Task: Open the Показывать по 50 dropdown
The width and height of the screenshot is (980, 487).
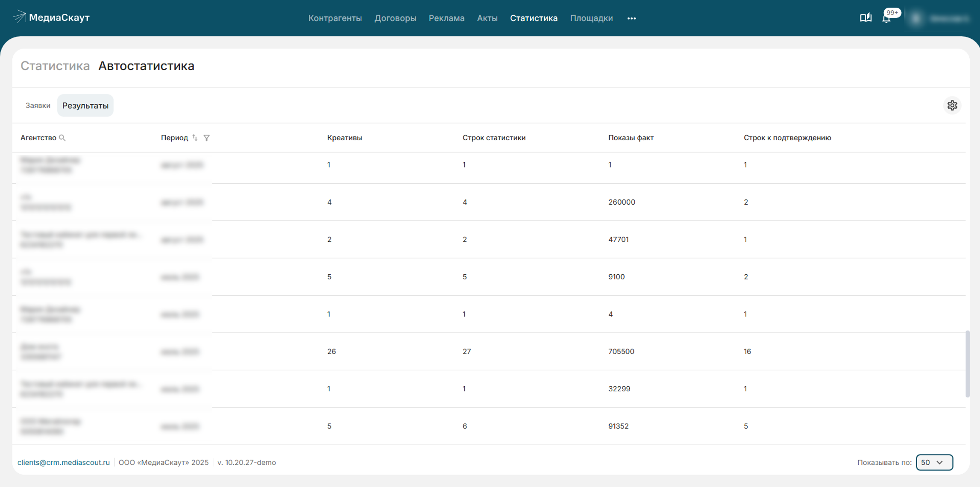Action: (x=934, y=462)
